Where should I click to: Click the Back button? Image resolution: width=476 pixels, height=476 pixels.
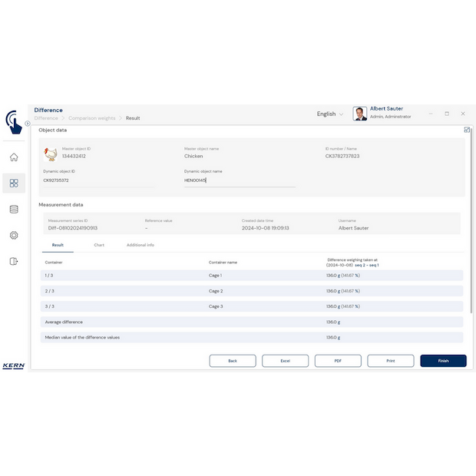coord(233,361)
